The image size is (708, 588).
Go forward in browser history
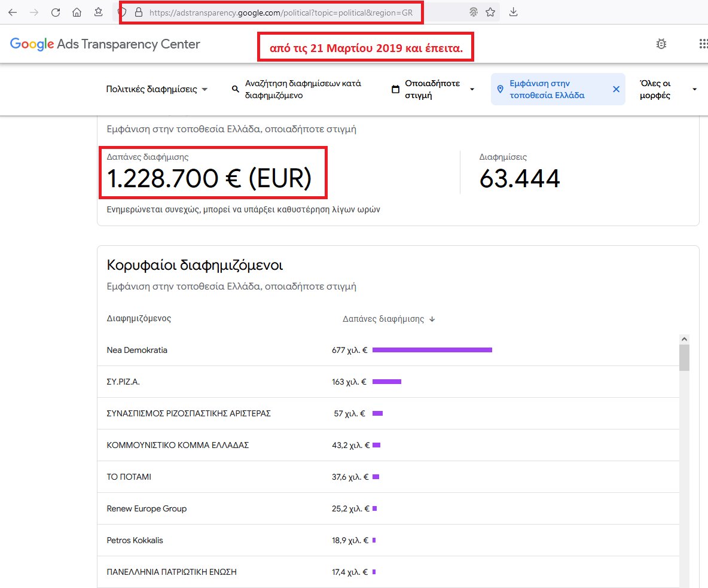point(34,12)
